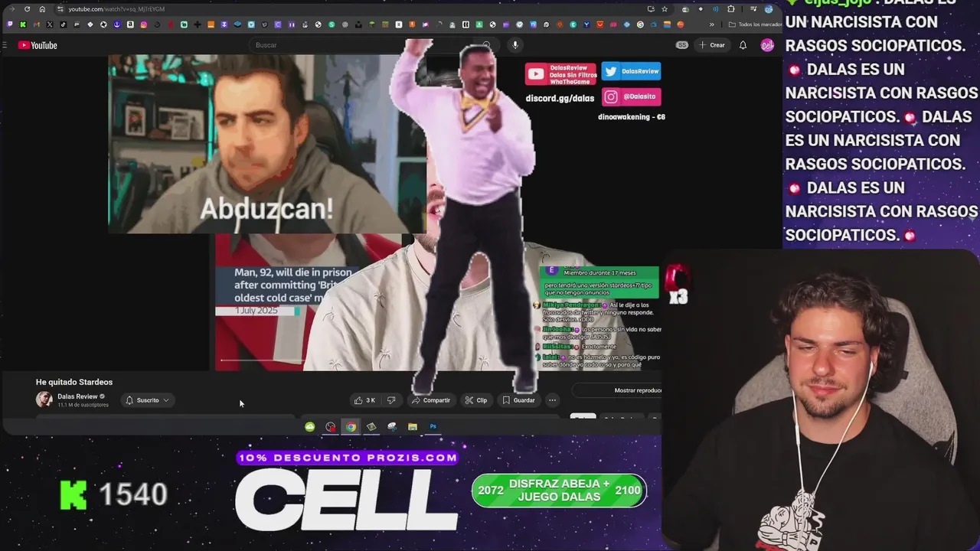Image resolution: width=980 pixels, height=551 pixels.
Task: Open the Chrome extensions puzzle icon
Action: [731, 9]
